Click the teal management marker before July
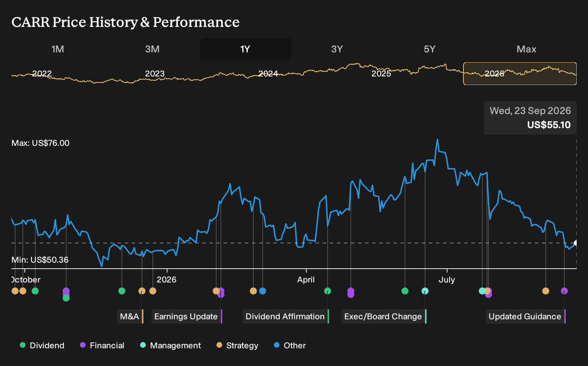 (x=425, y=291)
